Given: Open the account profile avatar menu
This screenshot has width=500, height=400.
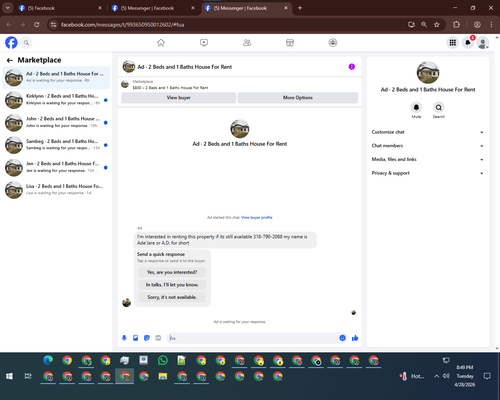Looking at the screenshot, I should click(483, 43).
